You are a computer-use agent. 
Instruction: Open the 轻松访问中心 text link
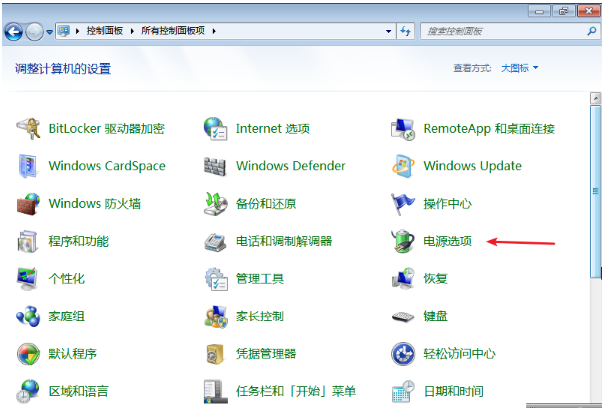tap(459, 354)
